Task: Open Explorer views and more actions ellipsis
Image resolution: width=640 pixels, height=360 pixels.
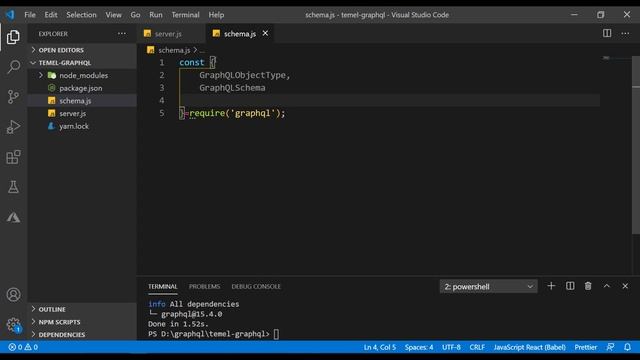Action: click(x=122, y=34)
